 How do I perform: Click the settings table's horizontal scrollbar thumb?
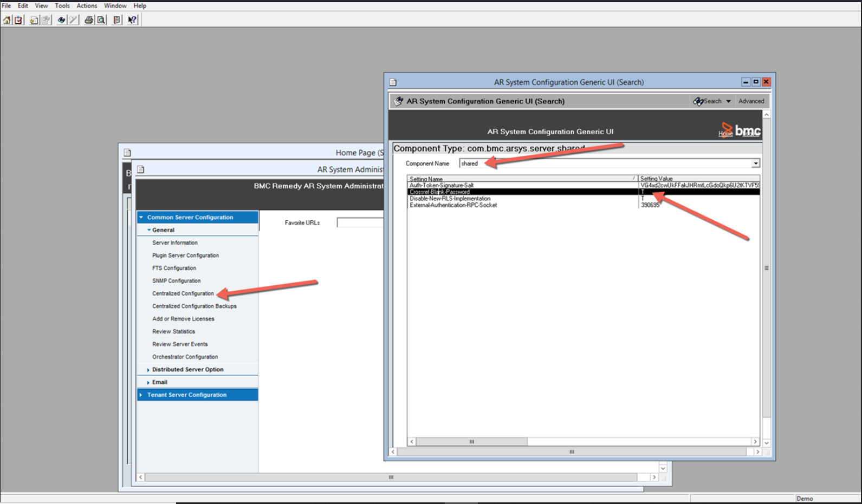tap(472, 442)
